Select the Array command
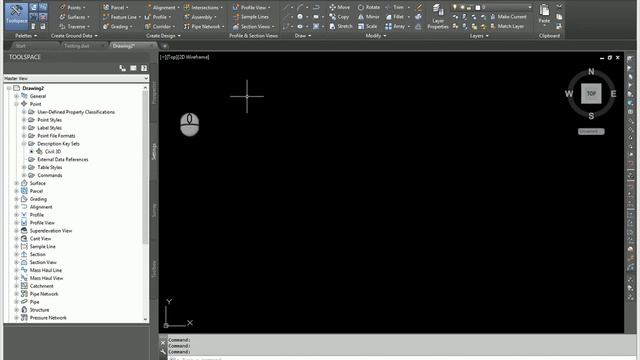Image resolution: width=640 pixels, height=360 pixels. (395, 26)
